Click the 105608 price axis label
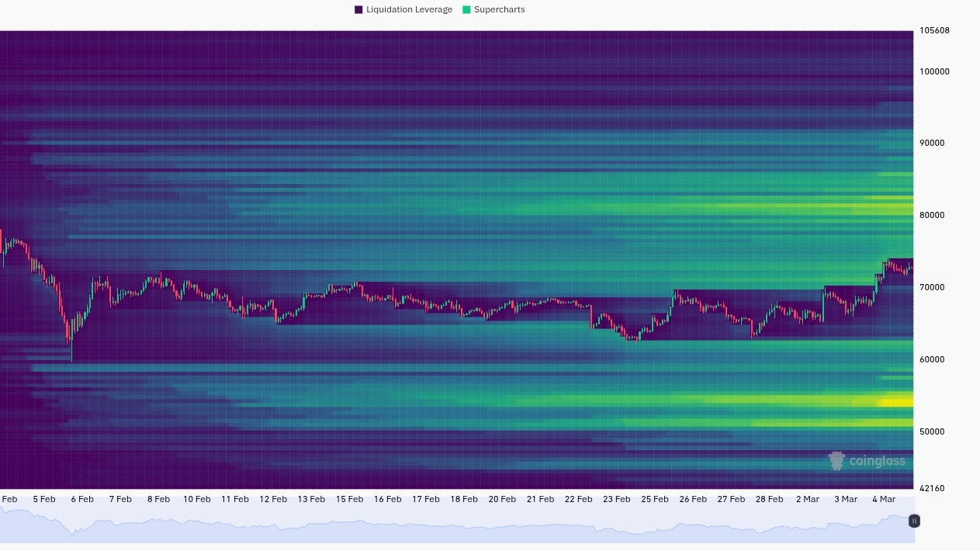Image resolution: width=980 pixels, height=551 pixels. pos(934,31)
